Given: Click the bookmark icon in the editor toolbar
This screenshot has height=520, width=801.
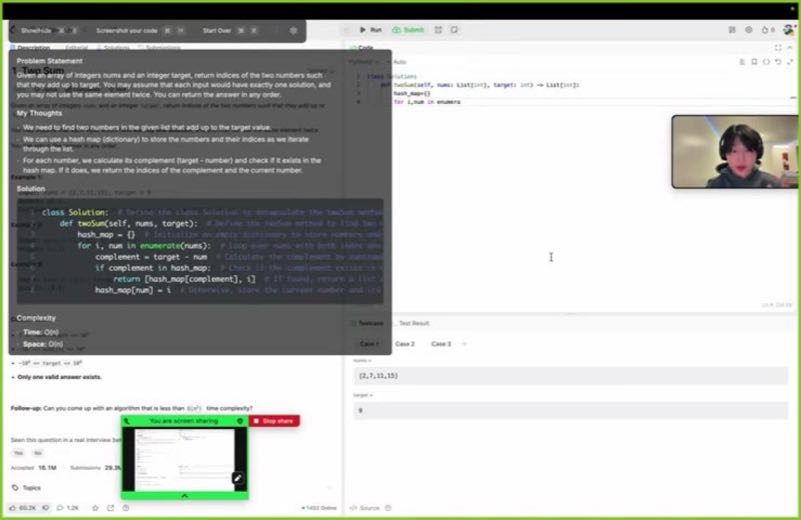Looking at the screenshot, I should click(x=754, y=62).
